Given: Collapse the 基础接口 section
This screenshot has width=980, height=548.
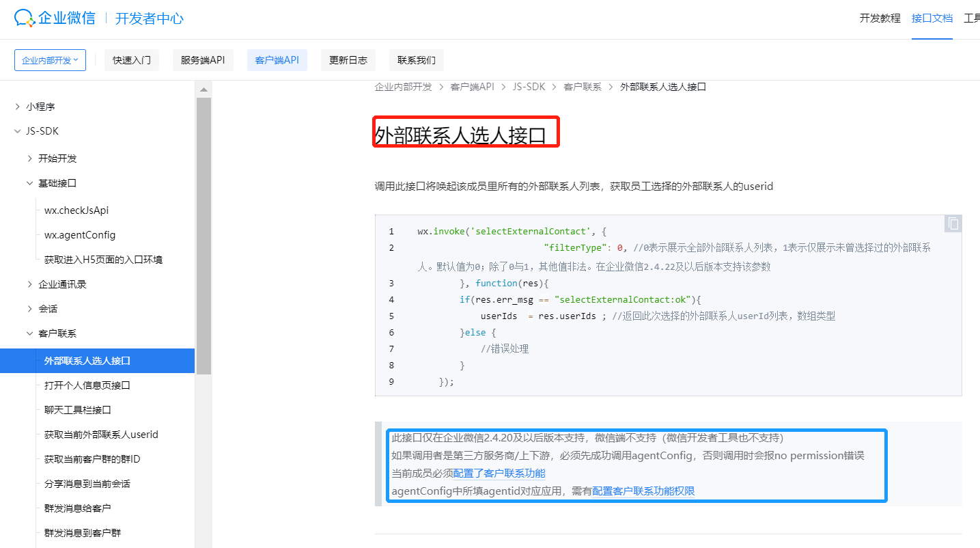Looking at the screenshot, I should (56, 182).
